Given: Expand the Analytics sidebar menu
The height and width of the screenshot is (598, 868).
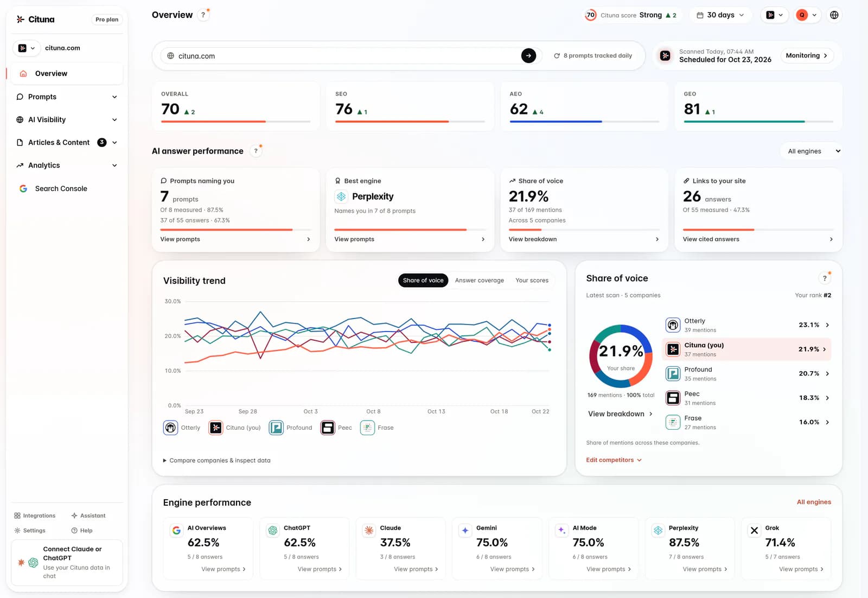Looking at the screenshot, I should tap(67, 165).
